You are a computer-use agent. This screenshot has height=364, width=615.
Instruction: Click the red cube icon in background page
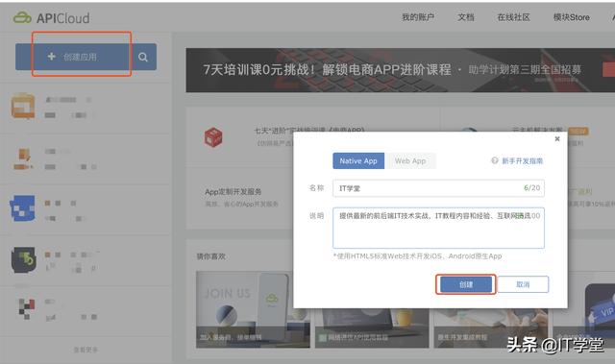point(213,137)
